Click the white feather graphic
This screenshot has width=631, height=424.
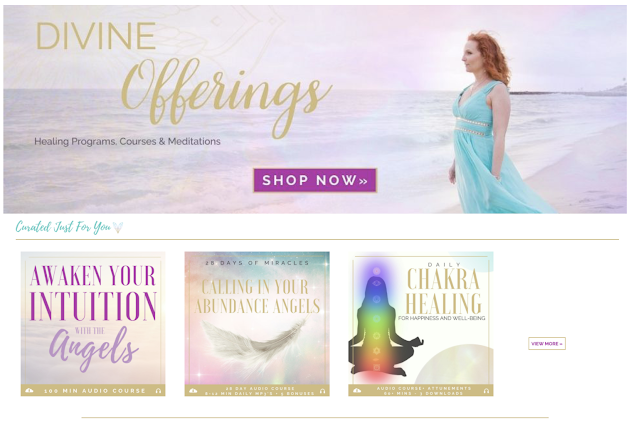[255, 342]
